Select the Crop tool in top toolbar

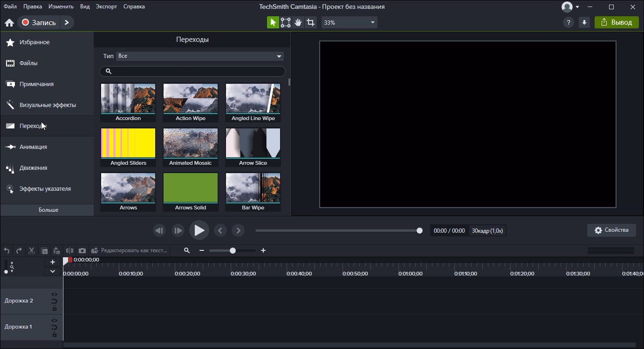click(311, 22)
